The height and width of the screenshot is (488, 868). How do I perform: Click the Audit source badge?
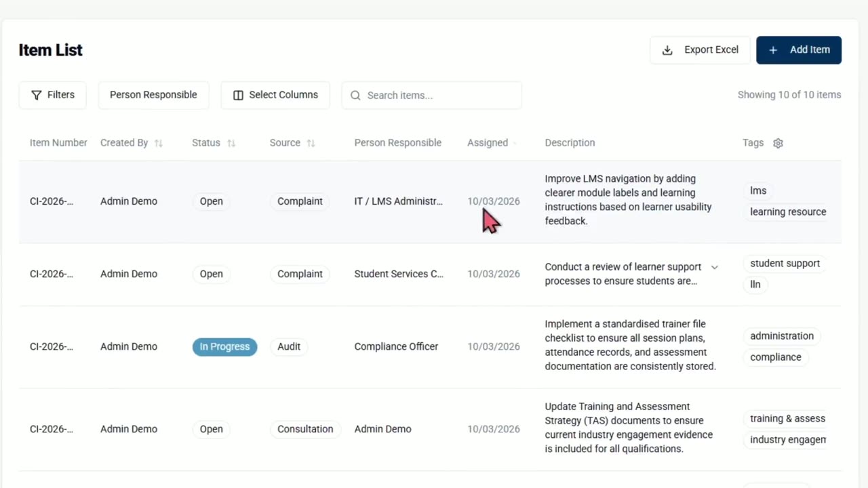tap(289, 346)
